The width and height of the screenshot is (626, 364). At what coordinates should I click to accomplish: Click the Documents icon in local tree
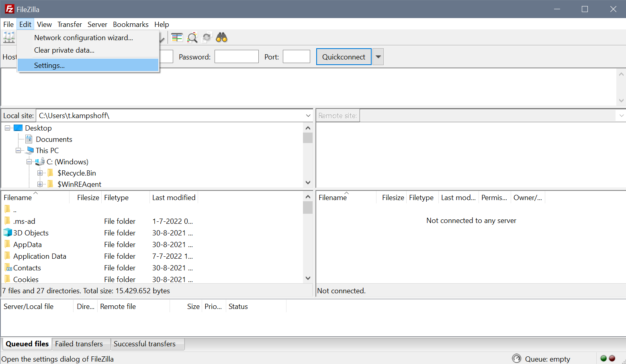point(29,139)
